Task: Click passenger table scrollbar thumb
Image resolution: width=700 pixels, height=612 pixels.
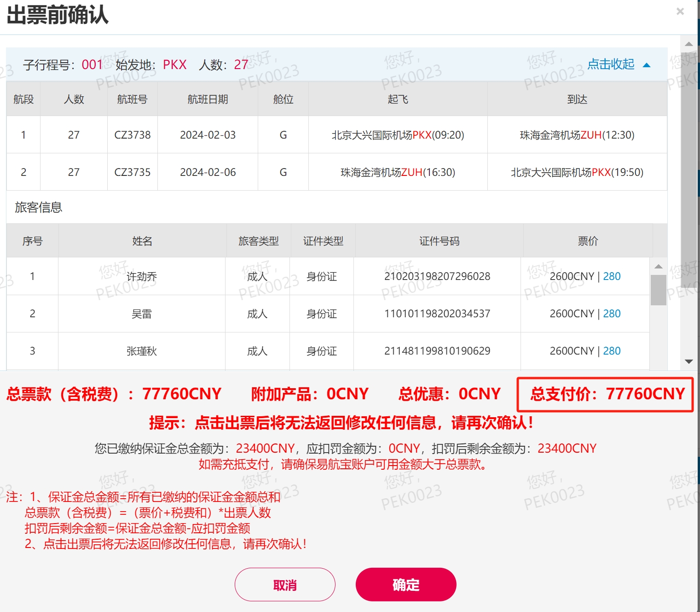Action: click(659, 290)
